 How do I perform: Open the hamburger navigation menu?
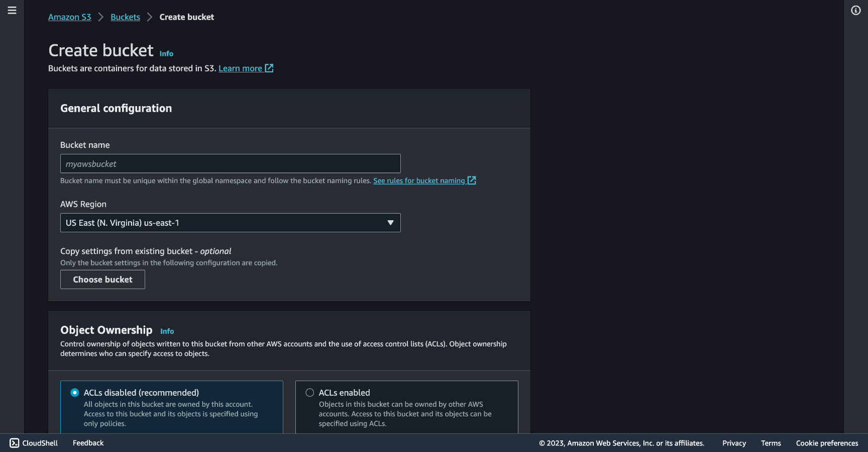tap(12, 11)
